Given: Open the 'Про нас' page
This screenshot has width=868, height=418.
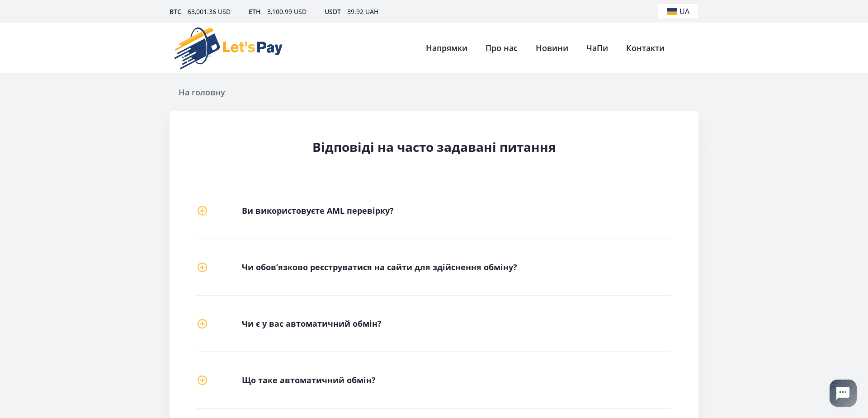Looking at the screenshot, I should pyautogui.click(x=501, y=48).
